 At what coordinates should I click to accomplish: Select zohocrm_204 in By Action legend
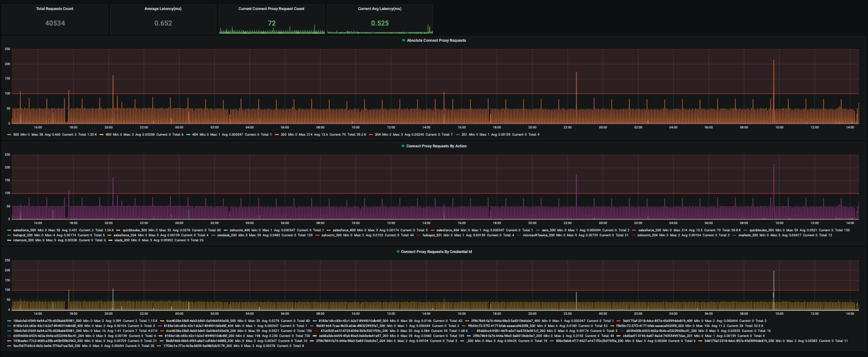(x=648, y=235)
